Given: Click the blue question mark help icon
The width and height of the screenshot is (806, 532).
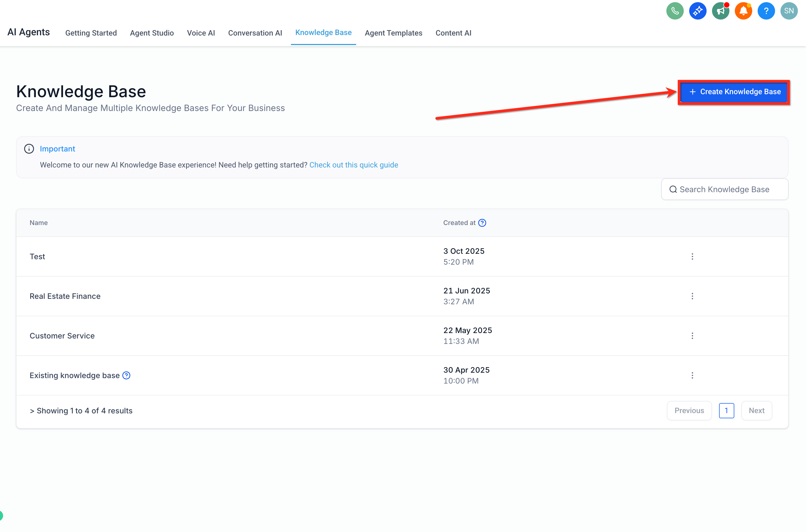Looking at the screenshot, I should tap(766, 11).
